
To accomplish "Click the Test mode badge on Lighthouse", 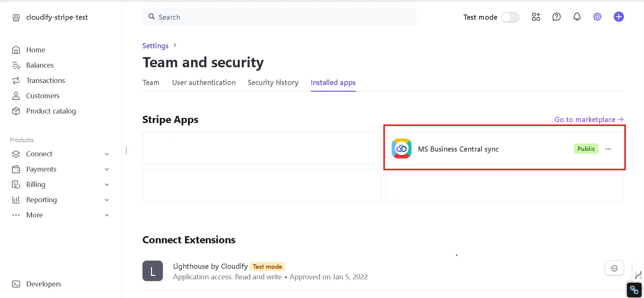I will click(267, 267).
